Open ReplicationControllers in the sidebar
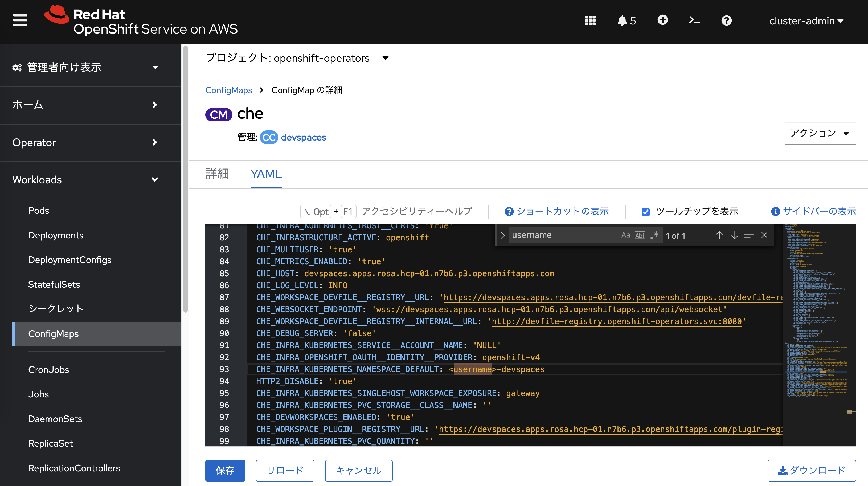 74,468
